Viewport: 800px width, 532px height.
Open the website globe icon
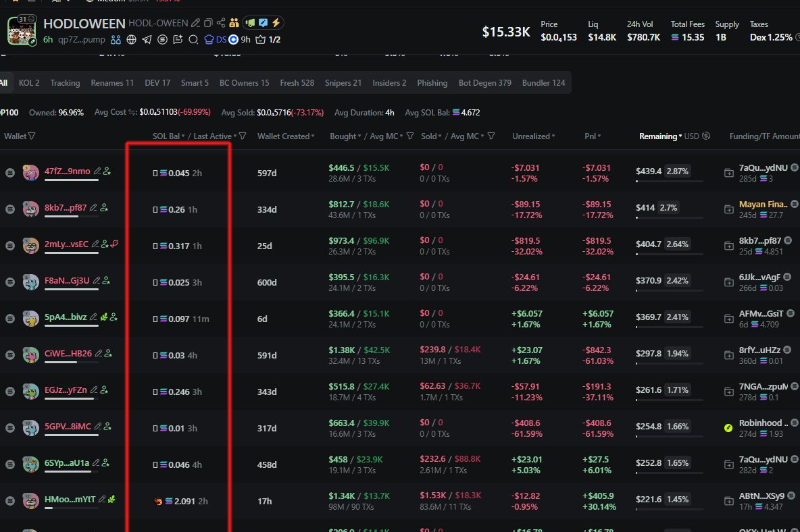pyautogui.click(x=131, y=40)
